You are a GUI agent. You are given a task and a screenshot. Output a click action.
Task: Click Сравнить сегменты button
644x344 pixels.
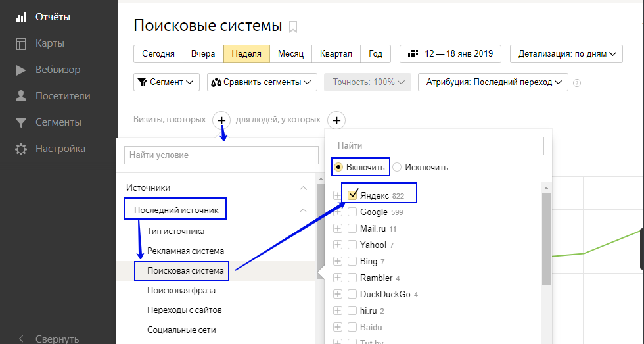(262, 82)
